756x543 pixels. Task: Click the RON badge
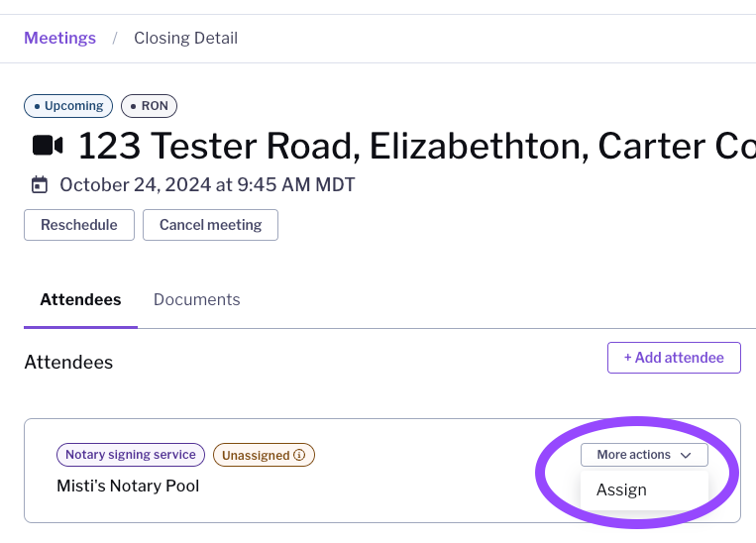coord(149,106)
